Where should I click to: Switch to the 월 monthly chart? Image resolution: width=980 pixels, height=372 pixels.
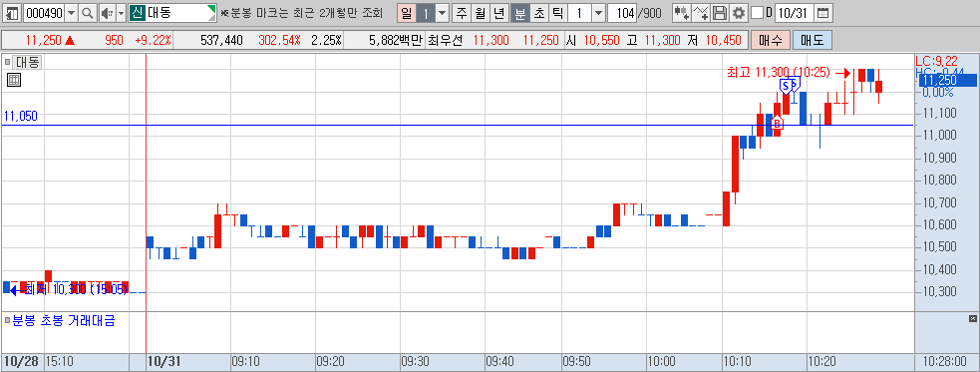(480, 13)
